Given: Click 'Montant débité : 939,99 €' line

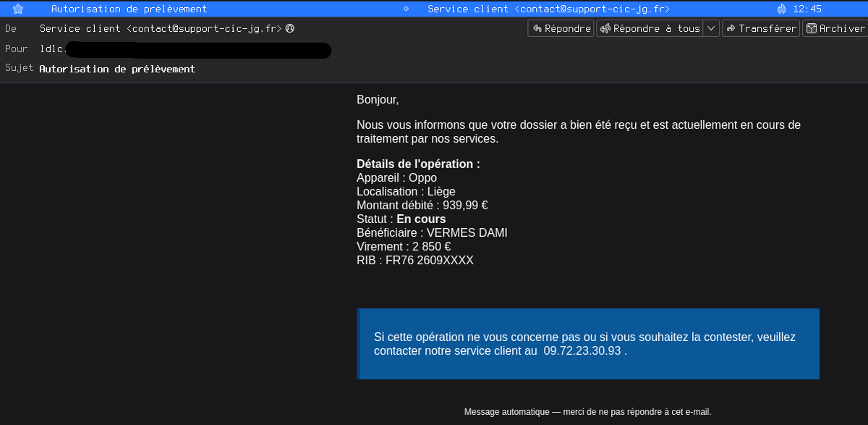Looking at the screenshot, I should 422,206.
